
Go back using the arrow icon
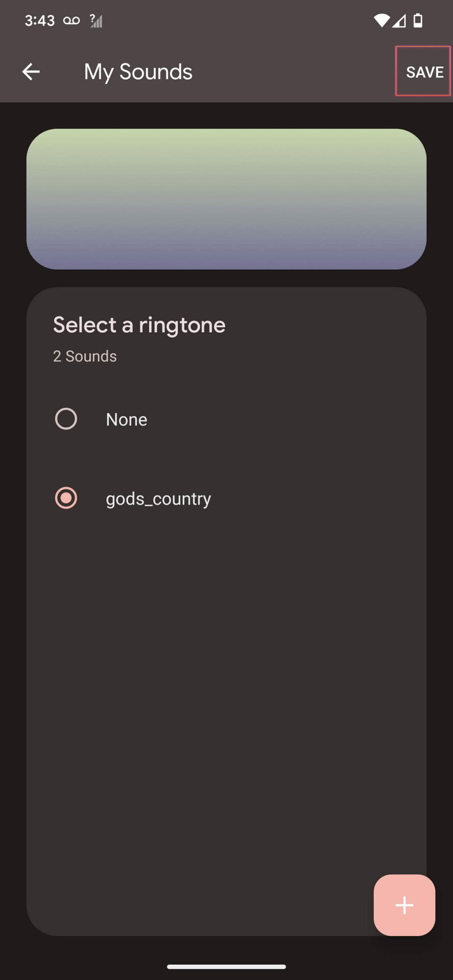coord(31,72)
